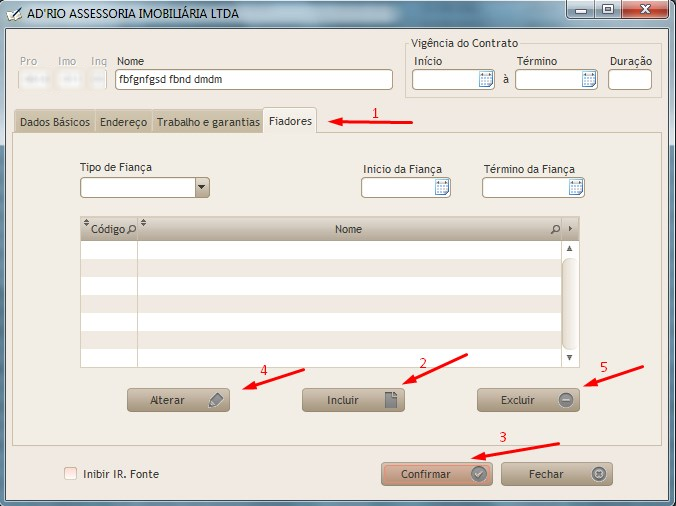Click the sort arrows on Código column

[85, 223]
